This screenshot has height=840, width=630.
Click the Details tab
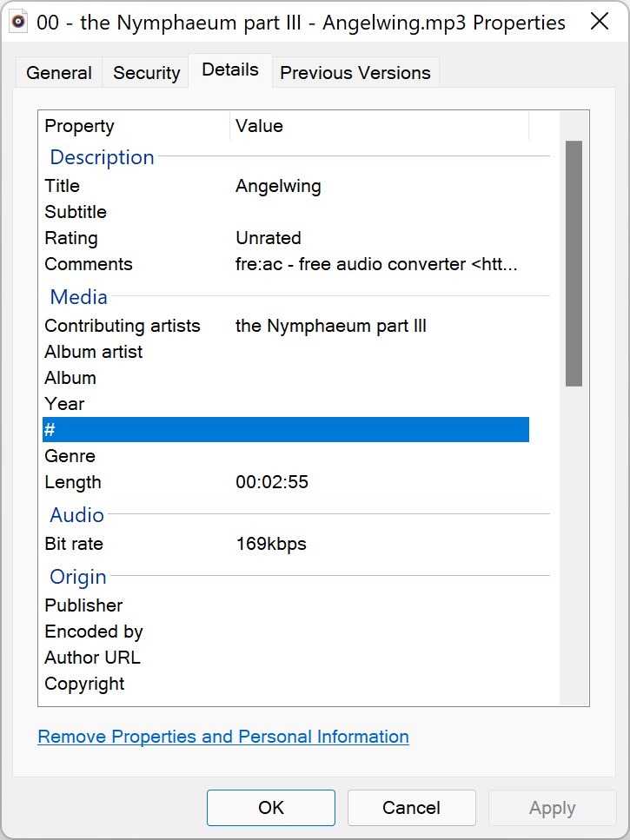230,70
